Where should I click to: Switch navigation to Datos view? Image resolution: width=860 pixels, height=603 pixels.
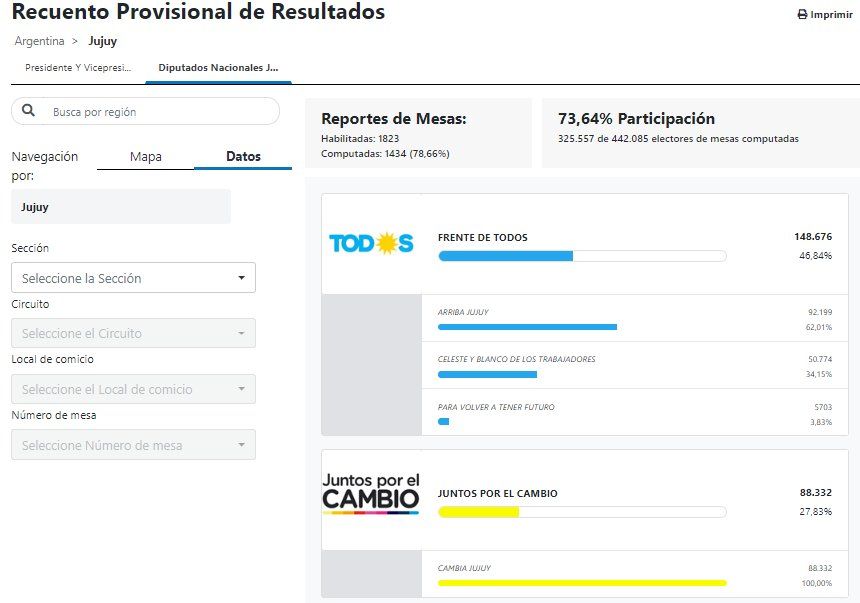(243, 157)
